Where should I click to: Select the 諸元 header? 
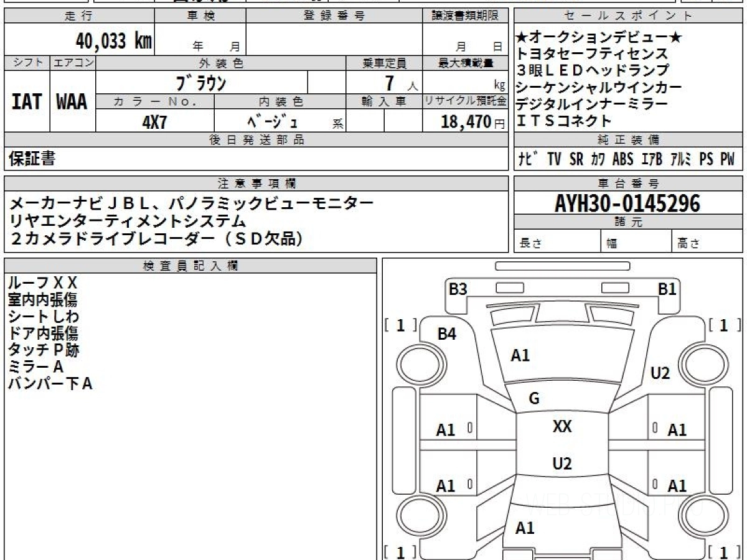(629, 222)
